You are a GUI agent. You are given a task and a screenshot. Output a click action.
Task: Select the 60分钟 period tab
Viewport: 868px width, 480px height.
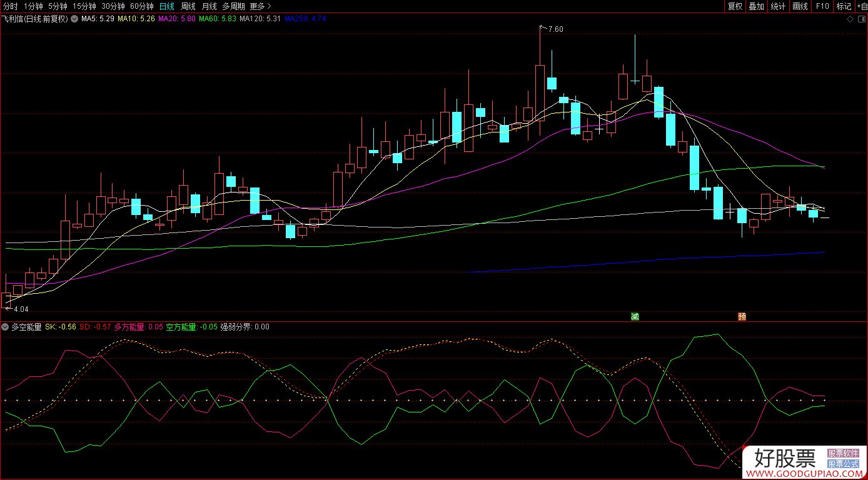point(142,6)
